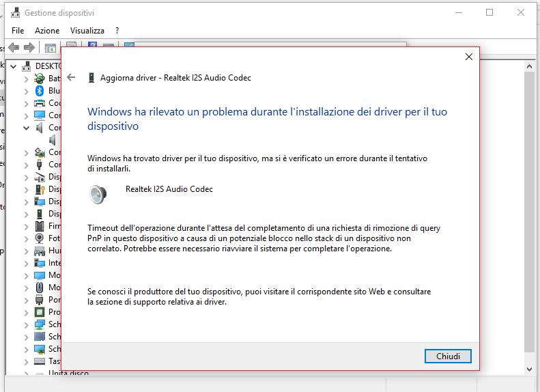The width and height of the screenshot is (540, 392).
Task: Expand the Firm category chevron
Action: click(x=26, y=227)
